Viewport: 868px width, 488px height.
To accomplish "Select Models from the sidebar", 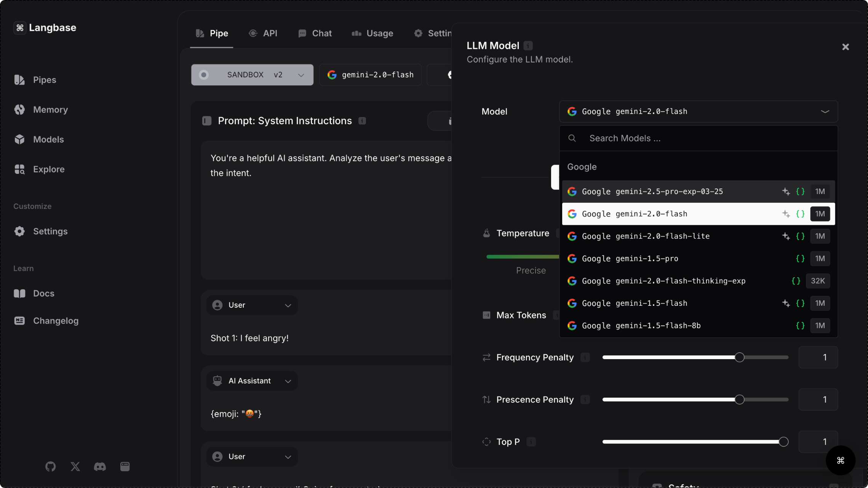I will point(48,139).
